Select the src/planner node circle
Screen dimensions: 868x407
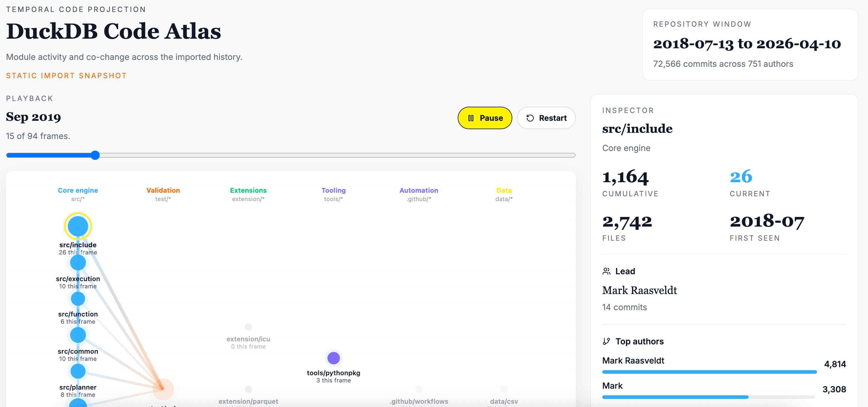(x=78, y=371)
